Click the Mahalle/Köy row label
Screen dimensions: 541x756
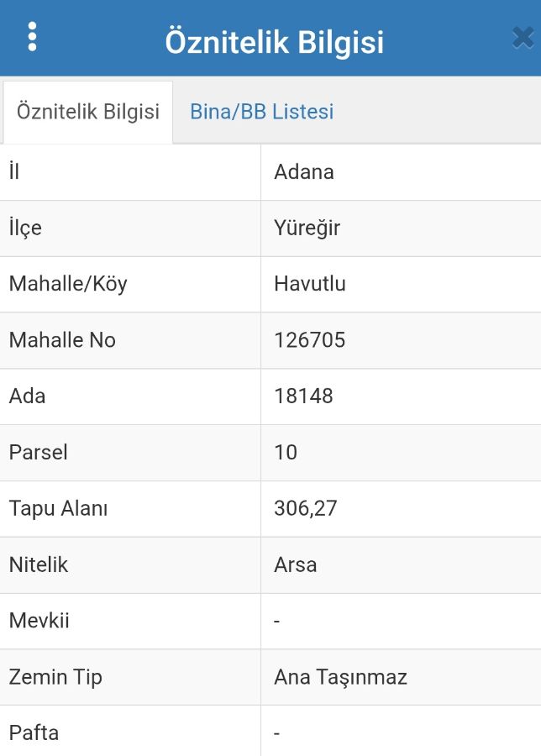68,284
